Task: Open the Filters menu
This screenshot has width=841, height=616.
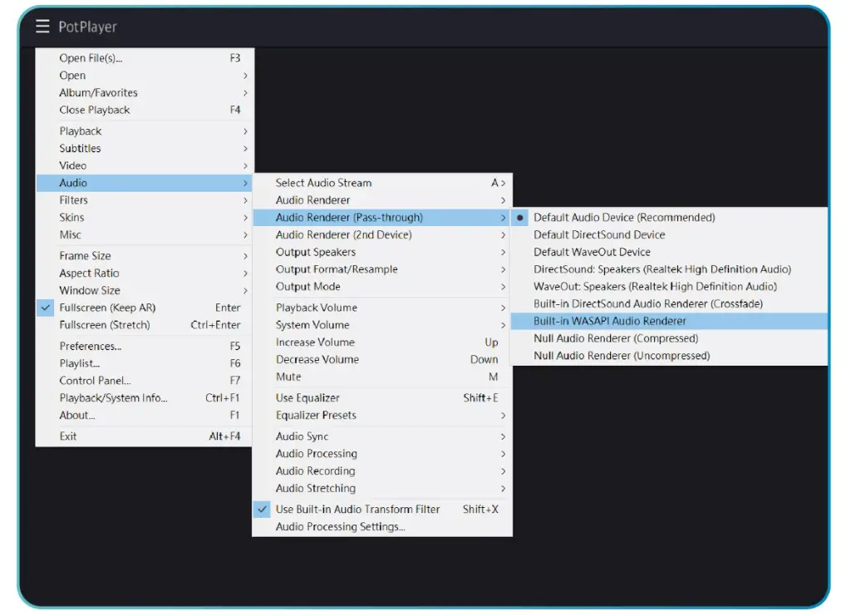Action: pyautogui.click(x=74, y=200)
